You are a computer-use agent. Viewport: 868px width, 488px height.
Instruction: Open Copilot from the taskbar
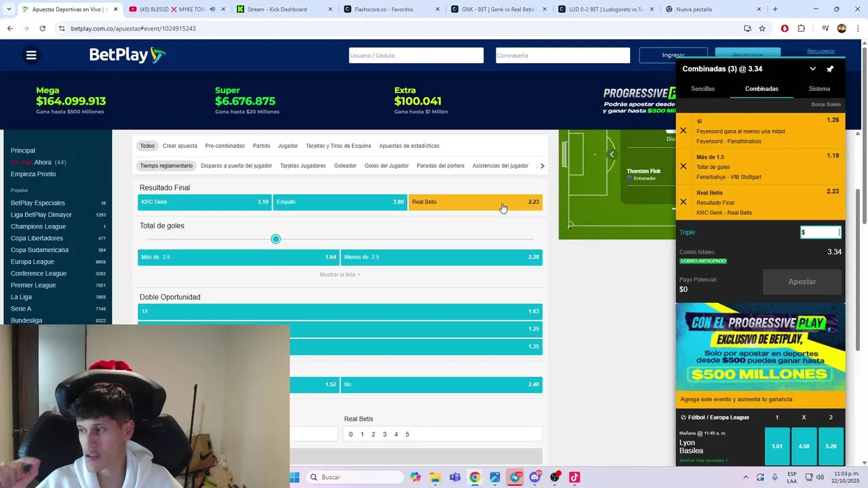(415, 477)
